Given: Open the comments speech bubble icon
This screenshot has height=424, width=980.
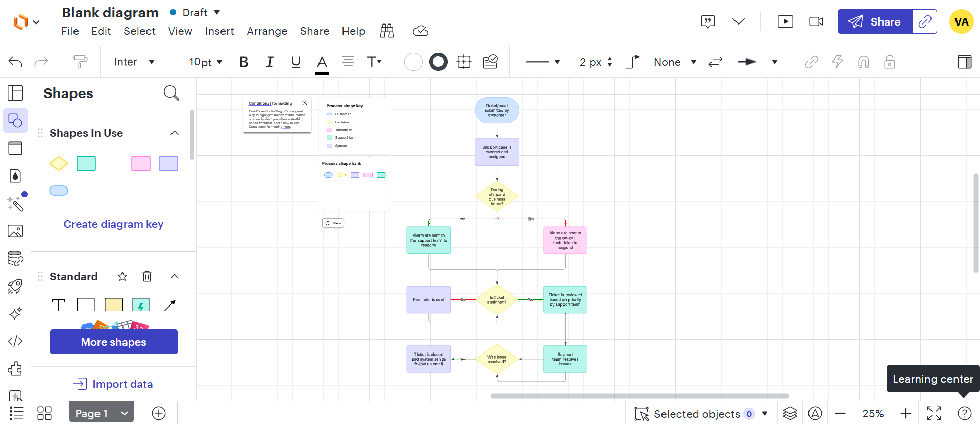Looking at the screenshot, I should point(708,22).
